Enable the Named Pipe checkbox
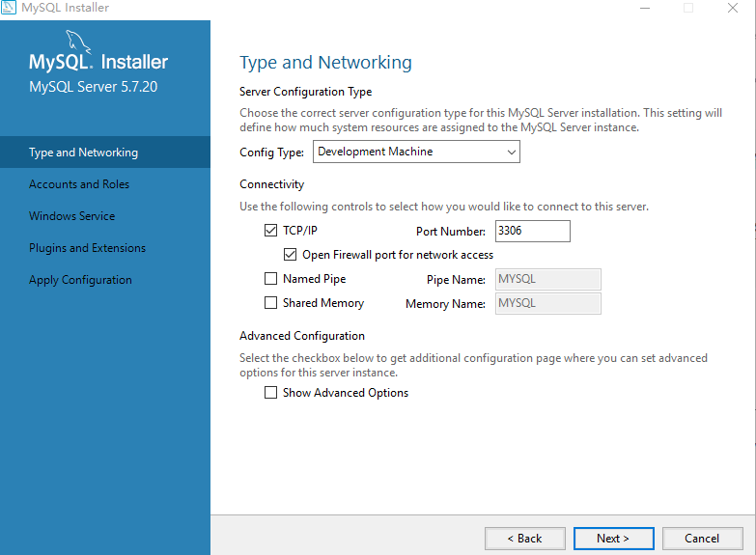Screen dimensions: 756x555 [270, 279]
